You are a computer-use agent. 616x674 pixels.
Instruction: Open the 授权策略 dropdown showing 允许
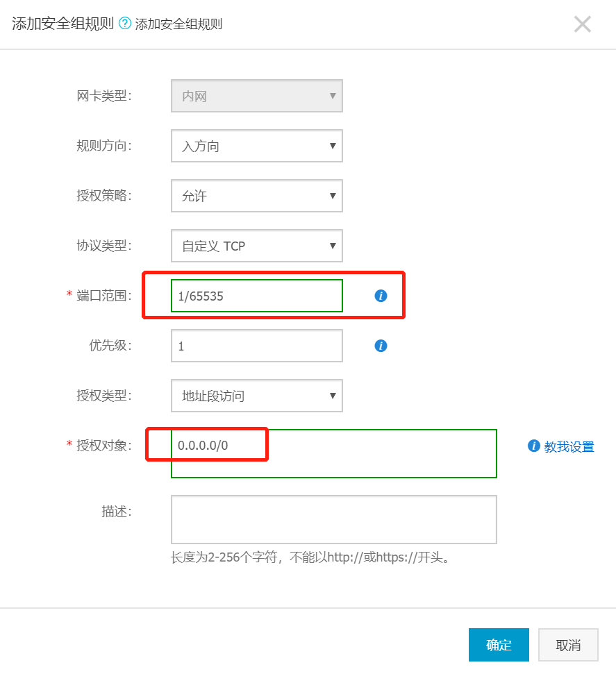click(x=257, y=196)
